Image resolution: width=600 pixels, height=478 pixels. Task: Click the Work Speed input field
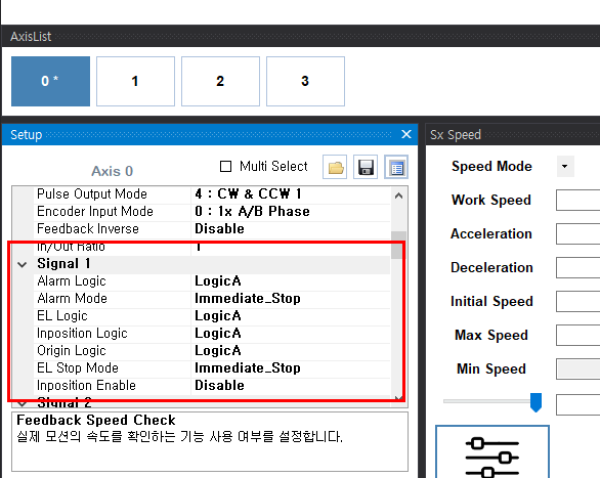577,200
